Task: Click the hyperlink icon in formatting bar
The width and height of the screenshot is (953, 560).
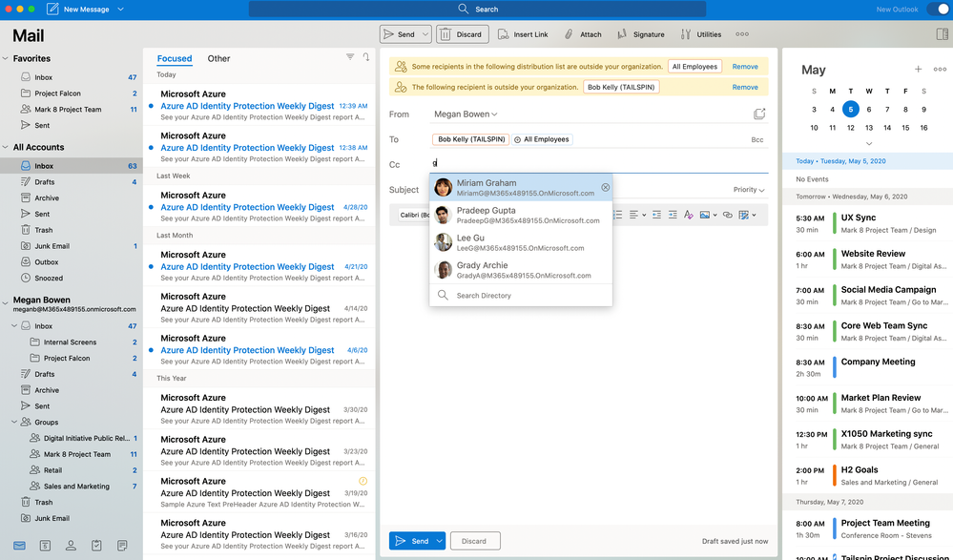Action: click(728, 215)
